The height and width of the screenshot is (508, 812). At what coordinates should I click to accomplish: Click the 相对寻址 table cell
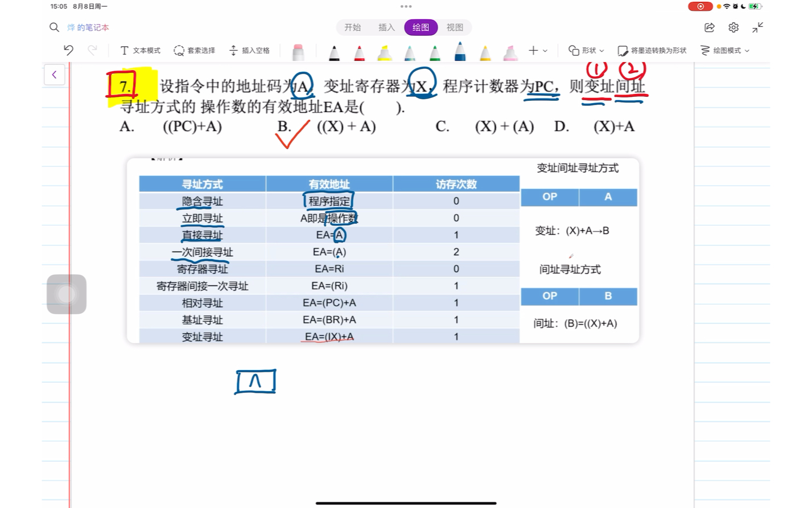coord(203,303)
